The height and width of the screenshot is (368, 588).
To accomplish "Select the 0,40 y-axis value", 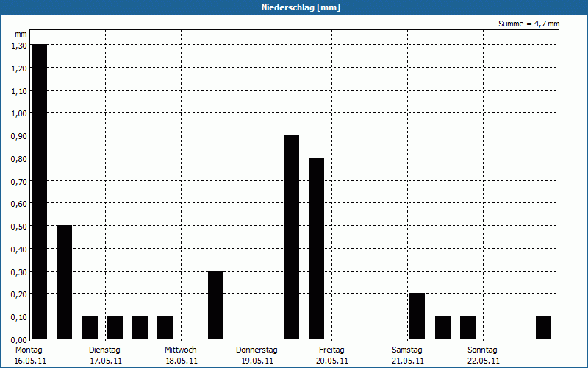I will [19, 250].
